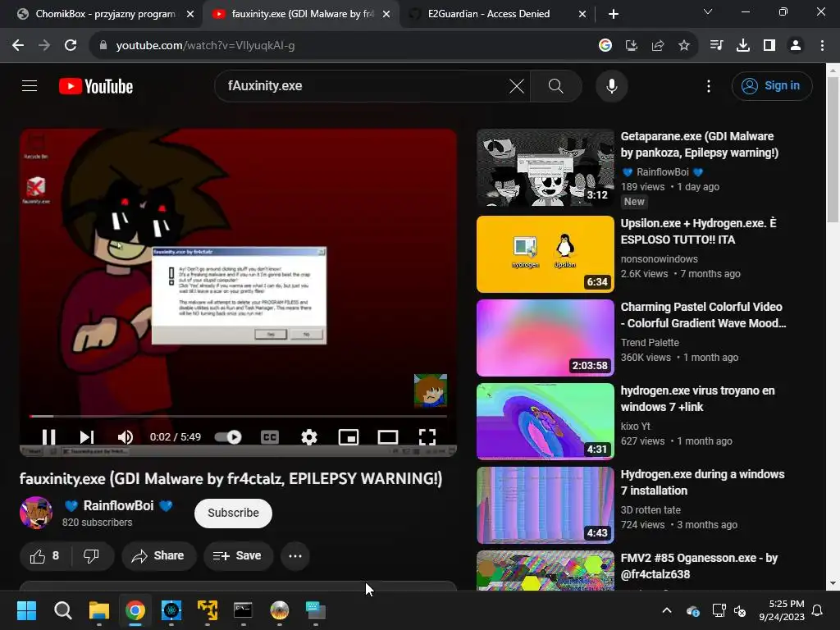840x630 pixels.
Task: Open Windows Start menu
Action: (26, 610)
